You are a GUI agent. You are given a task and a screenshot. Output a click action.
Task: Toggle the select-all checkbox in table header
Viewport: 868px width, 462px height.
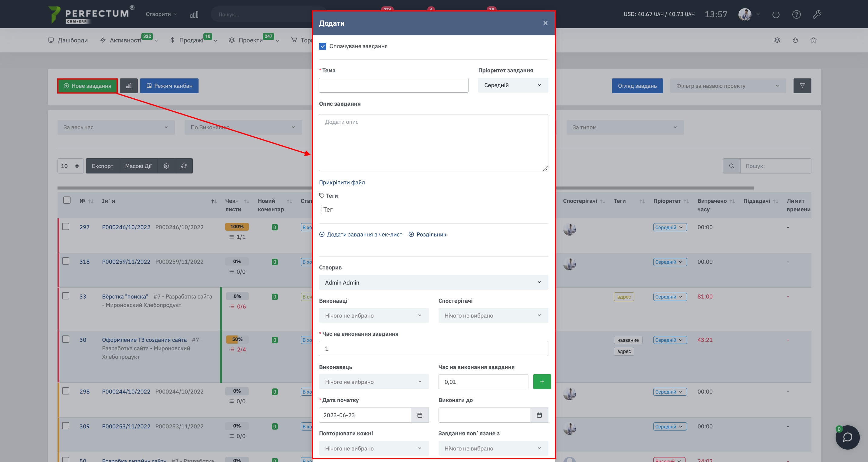(67, 200)
